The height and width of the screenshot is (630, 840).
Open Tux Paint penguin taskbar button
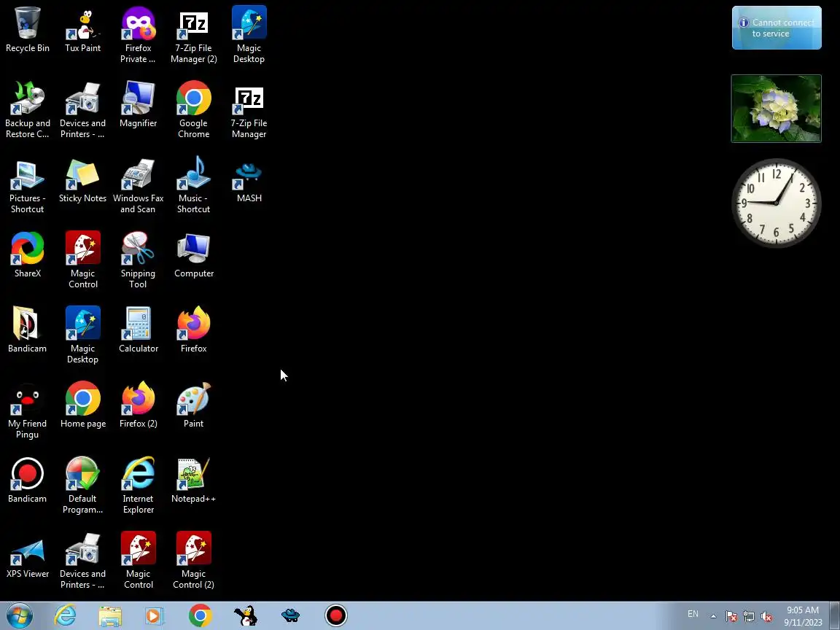tap(245, 615)
